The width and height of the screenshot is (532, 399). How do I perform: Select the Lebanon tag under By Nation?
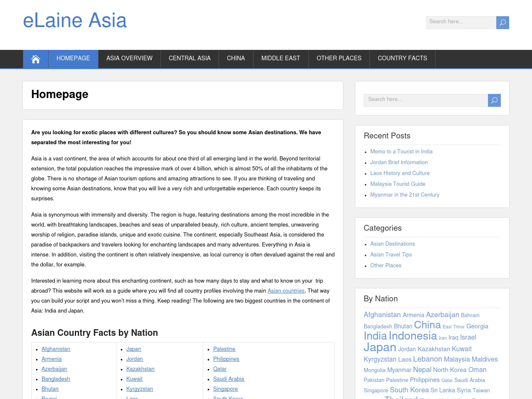pos(428,360)
